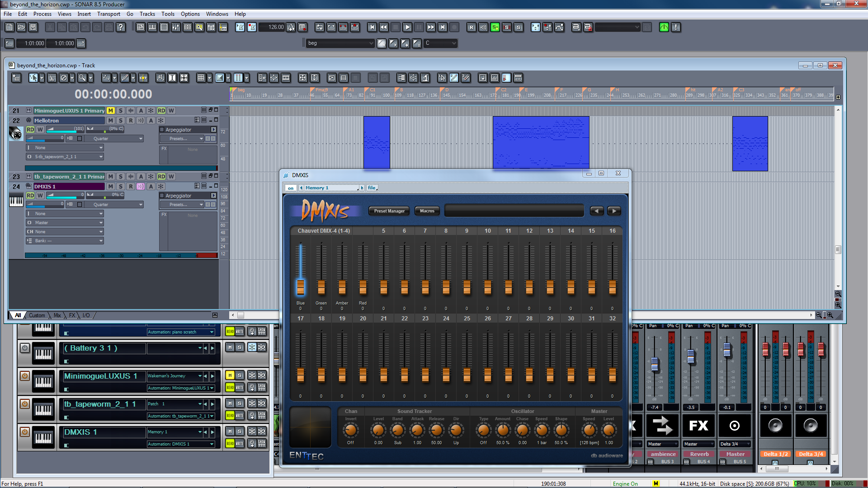This screenshot has height=488, width=868.
Task: Select the Mute tool in Track view
Action: click(64, 78)
